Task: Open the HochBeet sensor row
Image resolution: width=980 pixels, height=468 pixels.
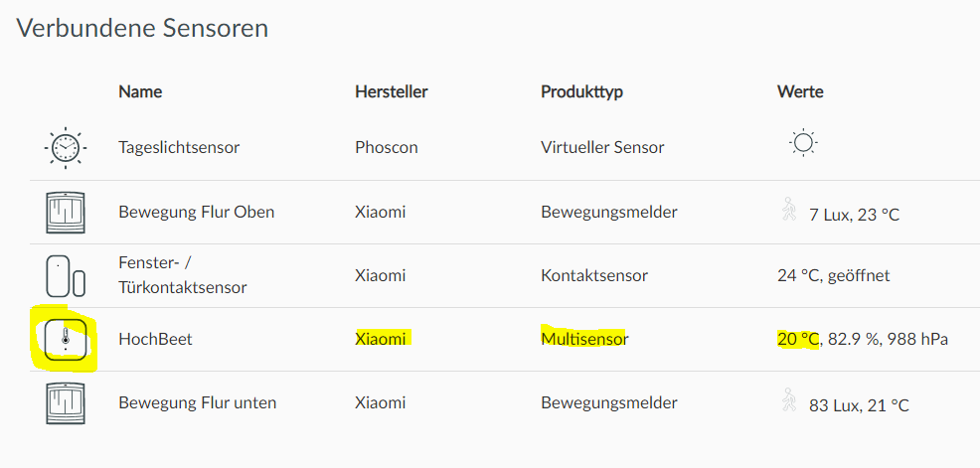Action: click(x=155, y=339)
